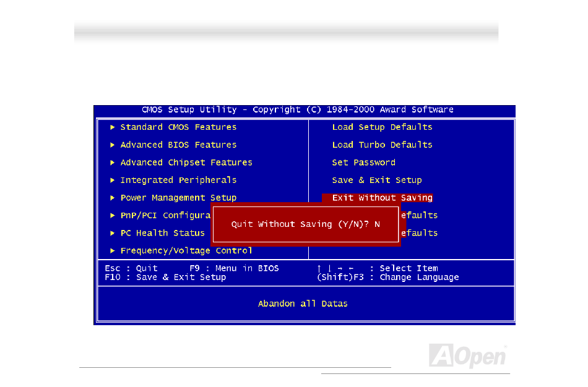Click the arrow beside Frequency/Voltage Control
The image size is (588, 387).
pyautogui.click(x=112, y=250)
